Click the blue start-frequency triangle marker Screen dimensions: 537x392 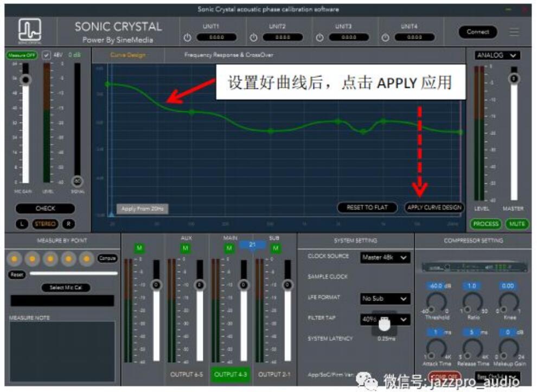111,214
